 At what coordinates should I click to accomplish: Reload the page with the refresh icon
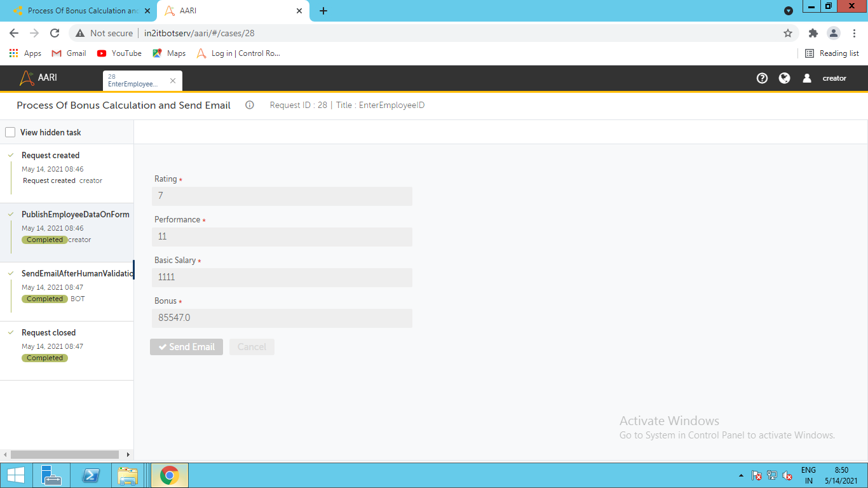[55, 33]
